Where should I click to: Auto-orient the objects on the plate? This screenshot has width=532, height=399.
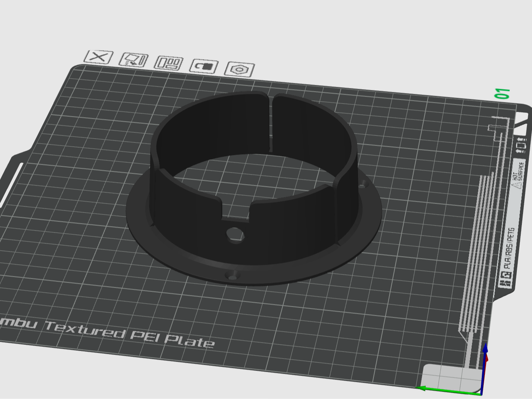132,60
